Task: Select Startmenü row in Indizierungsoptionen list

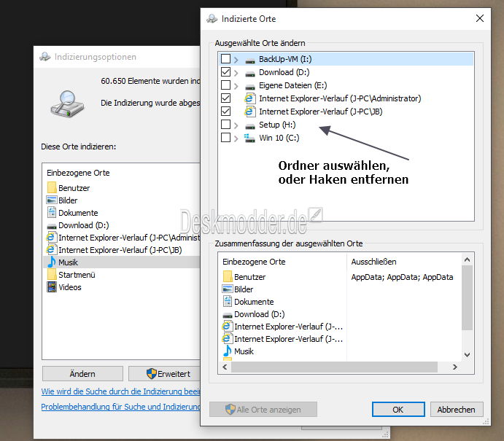Action: coord(122,275)
